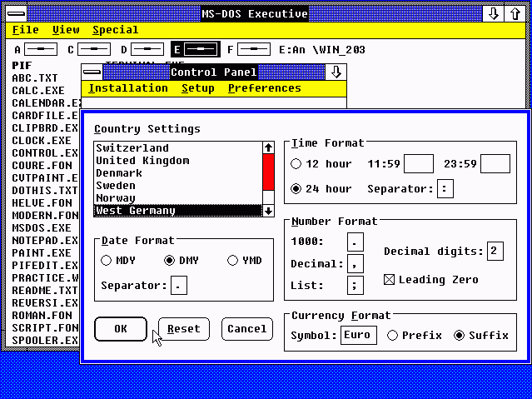Viewport: 532px width, 399px height.
Task: Select PIF directory in file list
Action: click(22, 66)
